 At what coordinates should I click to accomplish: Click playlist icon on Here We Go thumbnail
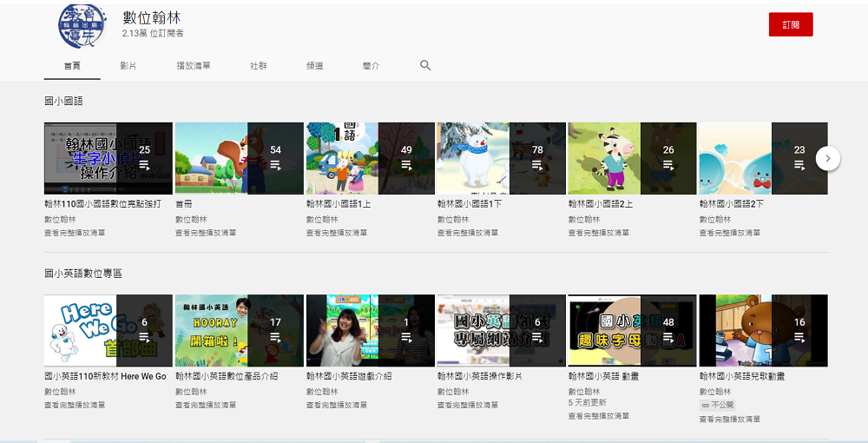coord(144,337)
